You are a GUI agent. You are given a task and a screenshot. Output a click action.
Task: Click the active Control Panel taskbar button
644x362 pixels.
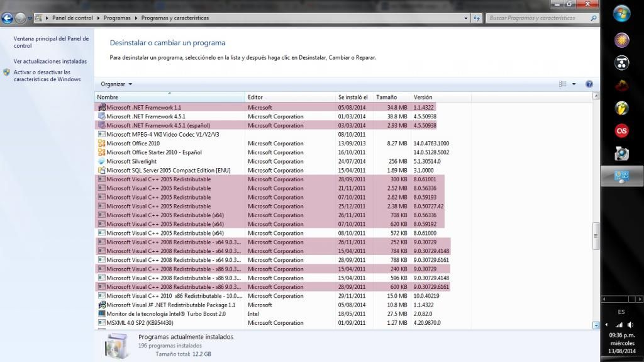622,176
